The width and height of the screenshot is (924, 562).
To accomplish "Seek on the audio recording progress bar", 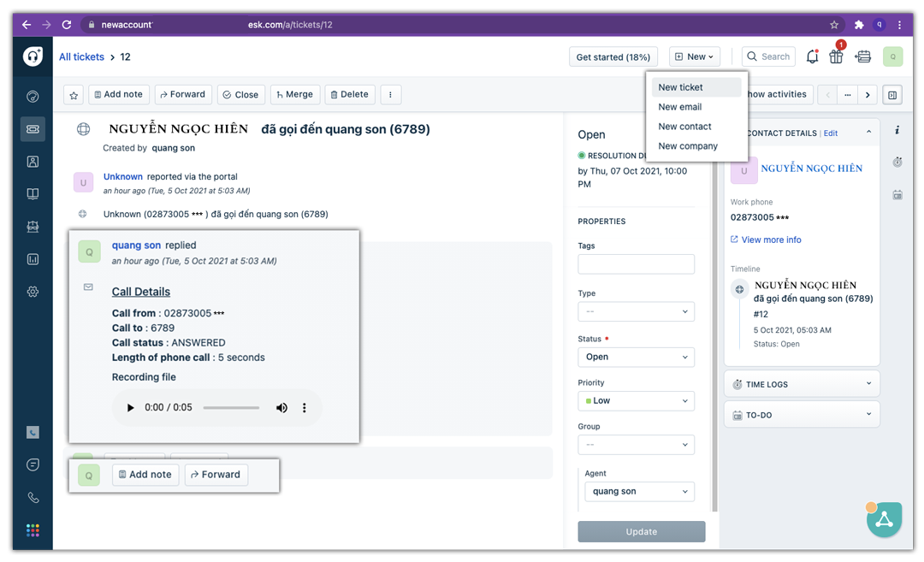I will (231, 408).
